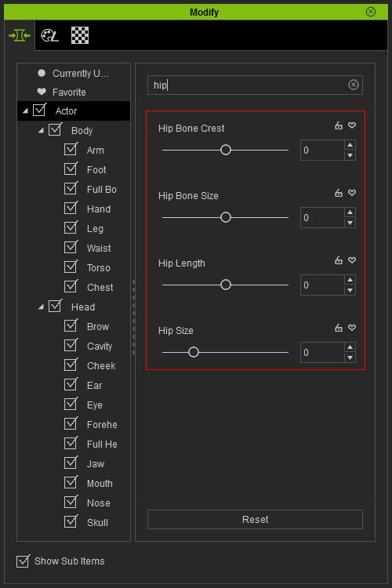Increase Hip Bone Crest value with up arrow

coord(350,145)
